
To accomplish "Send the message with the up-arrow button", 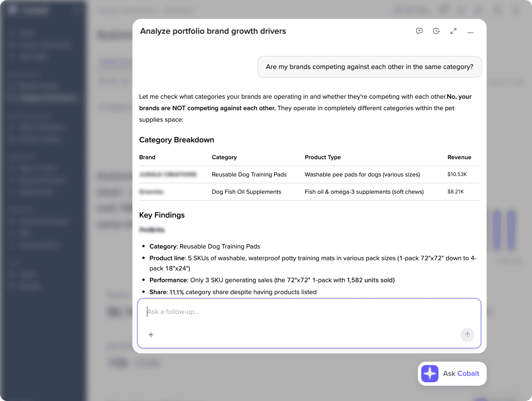I will (467, 335).
